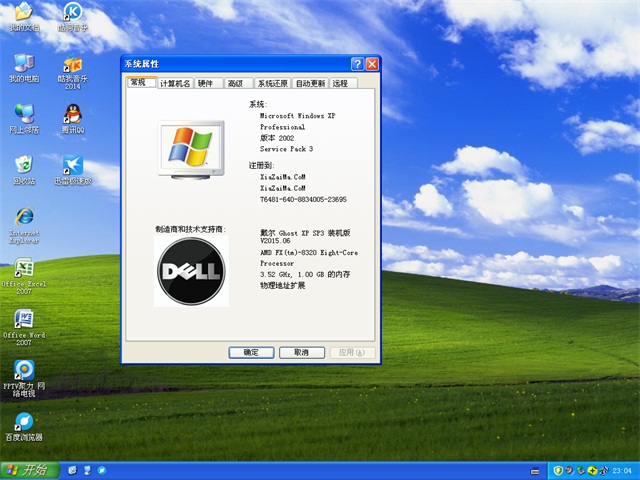The height and width of the screenshot is (480, 640).
Task: Switch to the 硬件 tab
Action: tap(205, 84)
